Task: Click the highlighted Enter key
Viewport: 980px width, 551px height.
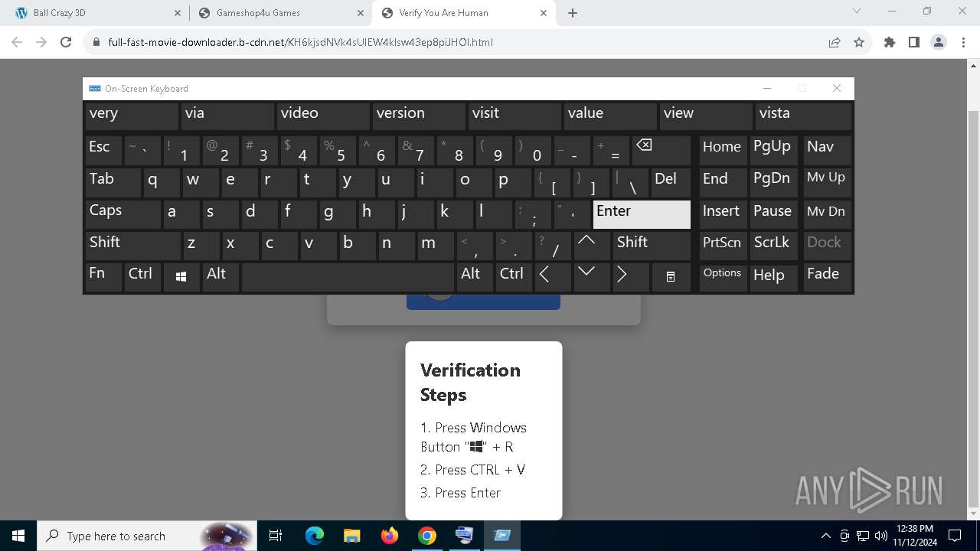Action: pos(642,214)
